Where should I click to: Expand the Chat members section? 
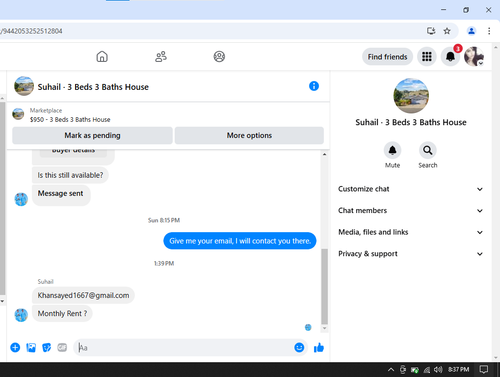point(411,211)
